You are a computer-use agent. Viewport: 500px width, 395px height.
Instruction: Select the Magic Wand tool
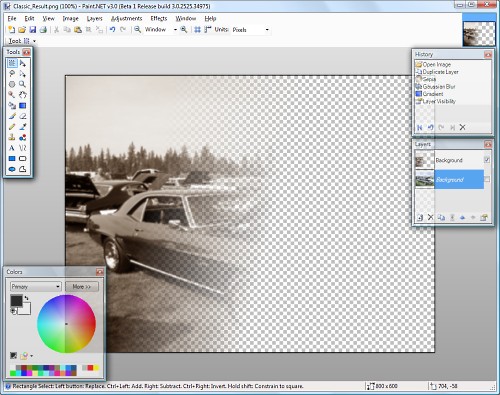point(12,95)
